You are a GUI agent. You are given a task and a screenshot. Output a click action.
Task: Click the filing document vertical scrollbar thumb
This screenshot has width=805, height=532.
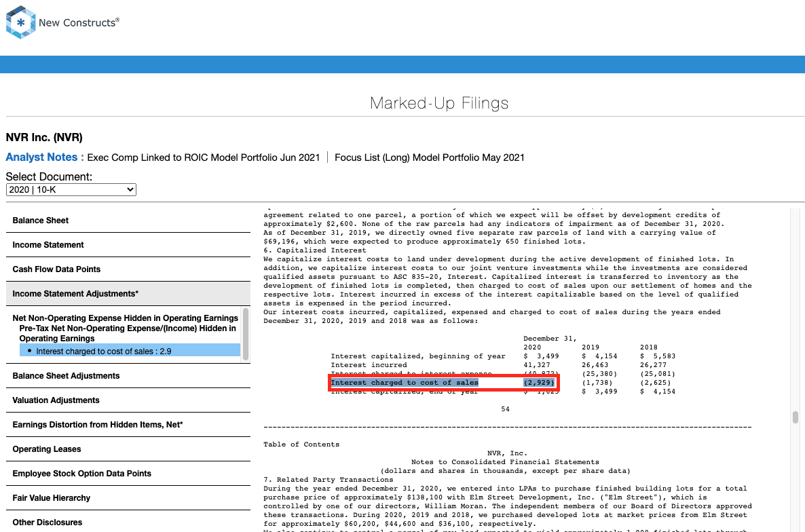pos(795,417)
